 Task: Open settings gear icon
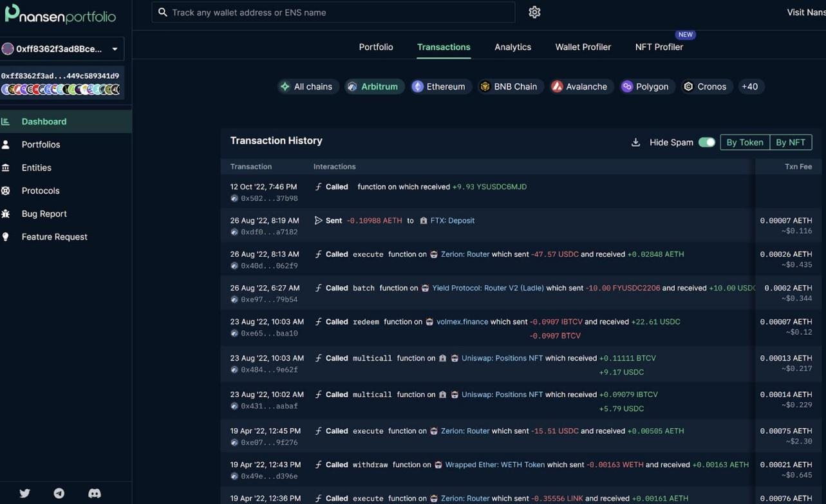pos(534,12)
